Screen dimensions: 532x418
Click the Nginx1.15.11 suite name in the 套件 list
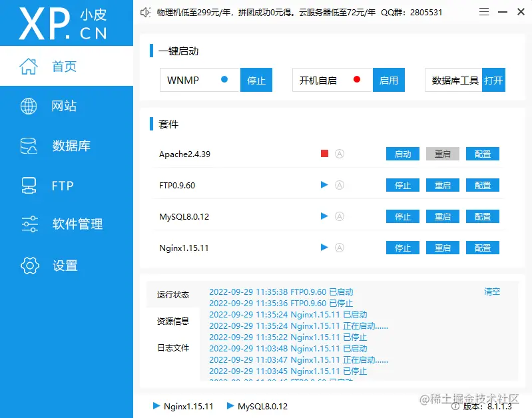[x=184, y=248]
